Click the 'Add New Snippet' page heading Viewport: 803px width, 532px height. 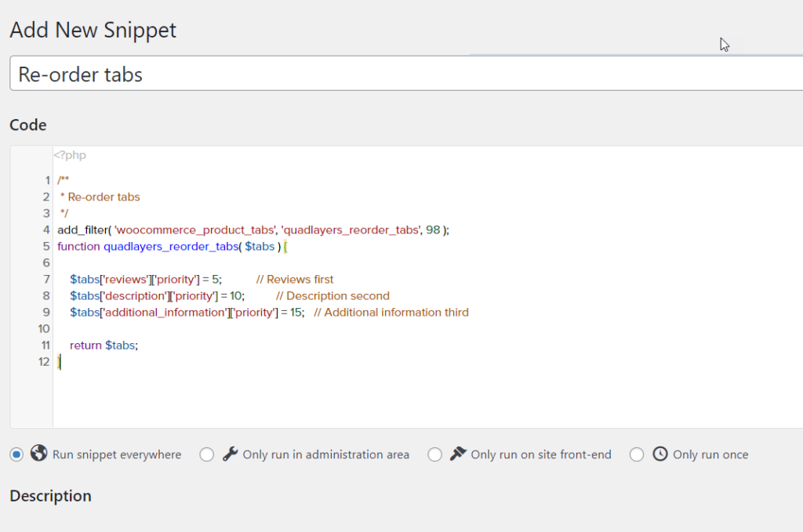pyautogui.click(x=93, y=30)
